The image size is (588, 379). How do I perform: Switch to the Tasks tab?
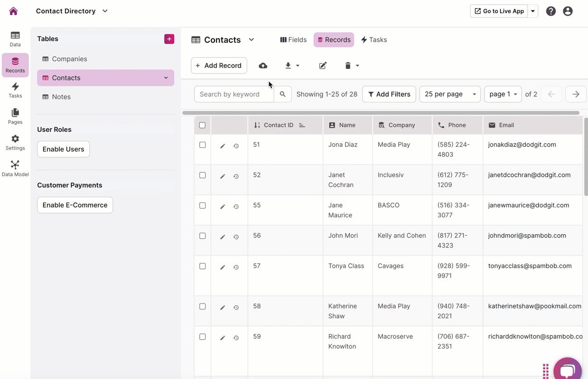tap(374, 40)
